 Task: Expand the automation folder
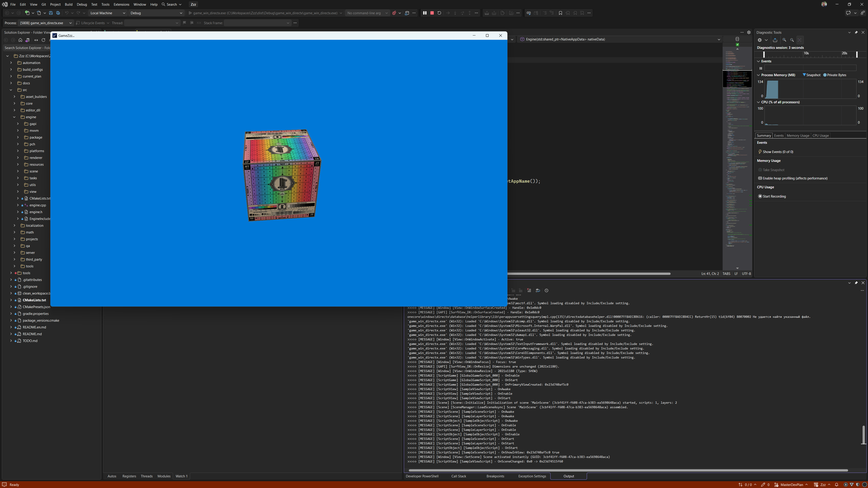click(x=11, y=63)
